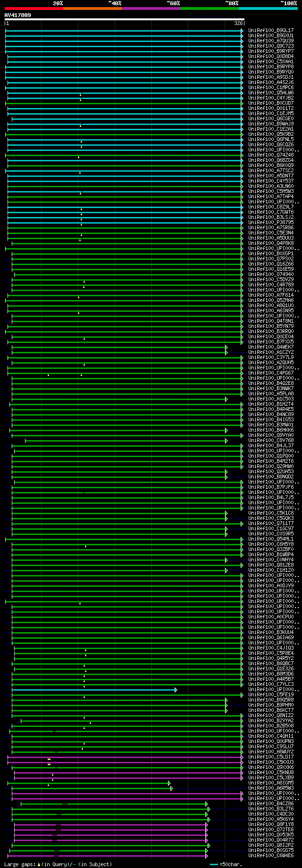Select the UniRef100_C5KXU3 label
Screen dimensions: 302x868
[271, 762]
